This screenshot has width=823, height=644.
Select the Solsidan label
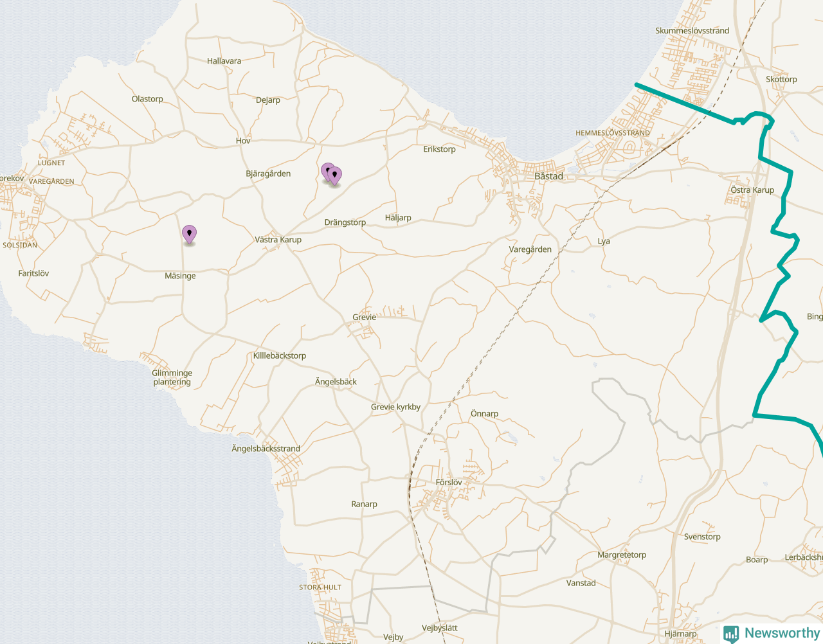point(20,245)
